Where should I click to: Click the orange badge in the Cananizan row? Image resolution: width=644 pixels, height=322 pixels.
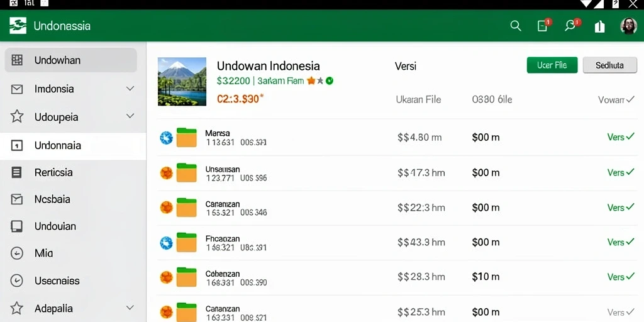166,208
